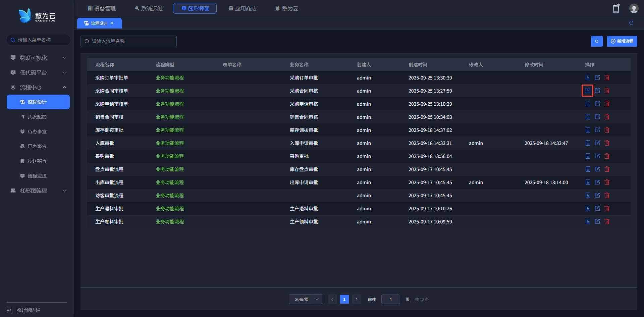Select 待办事宜 in the sidebar
This screenshot has height=317, width=644.
click(x=37, y=131)
